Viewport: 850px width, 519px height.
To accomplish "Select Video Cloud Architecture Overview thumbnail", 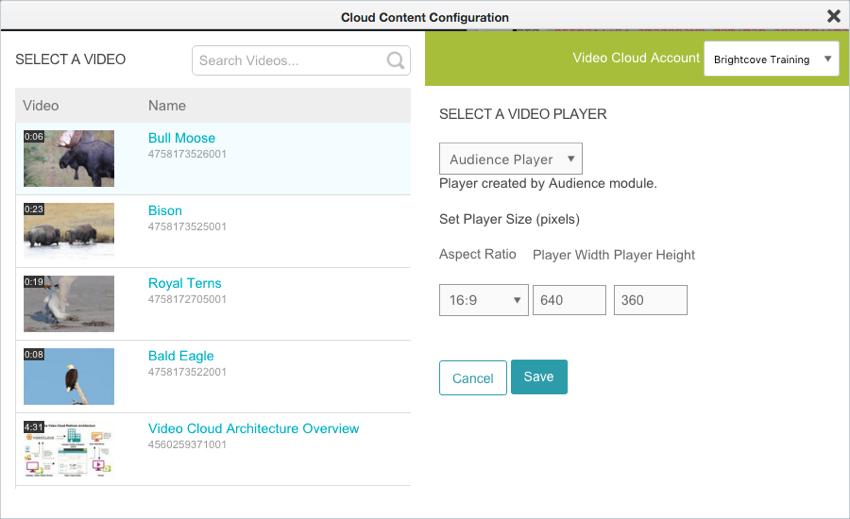I will 69,448.
